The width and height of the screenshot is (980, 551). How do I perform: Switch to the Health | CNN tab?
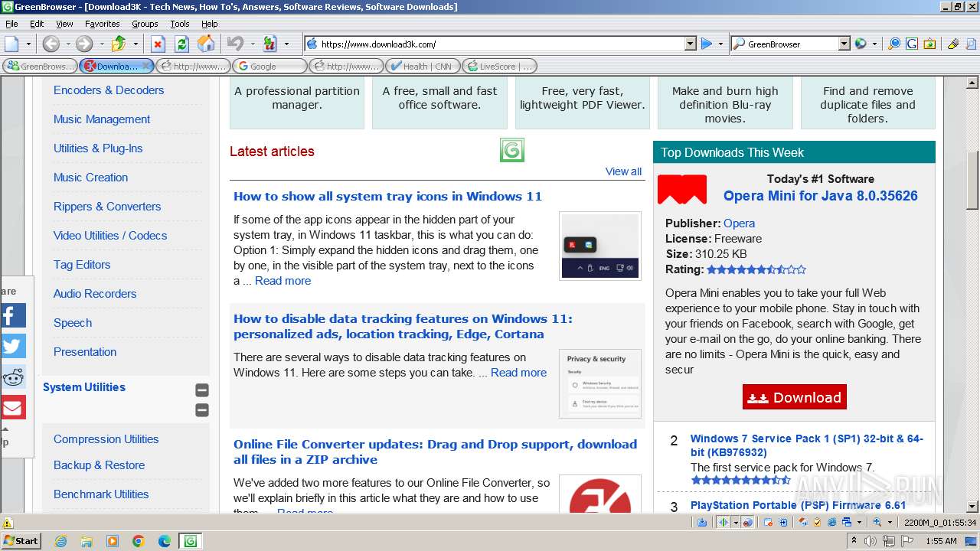tap(423, 66)
